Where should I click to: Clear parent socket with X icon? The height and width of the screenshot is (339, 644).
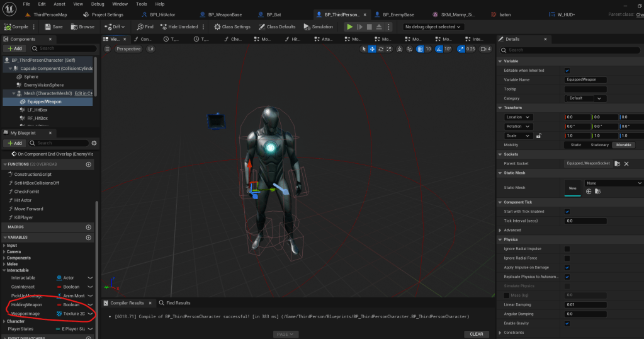tap(626, 163)
